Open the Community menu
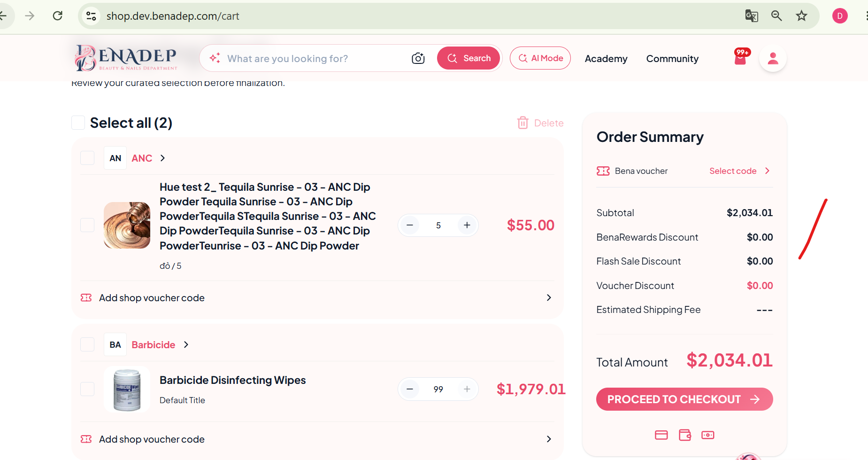The width and height of the screenshot is (868, 460). (672, 59)
